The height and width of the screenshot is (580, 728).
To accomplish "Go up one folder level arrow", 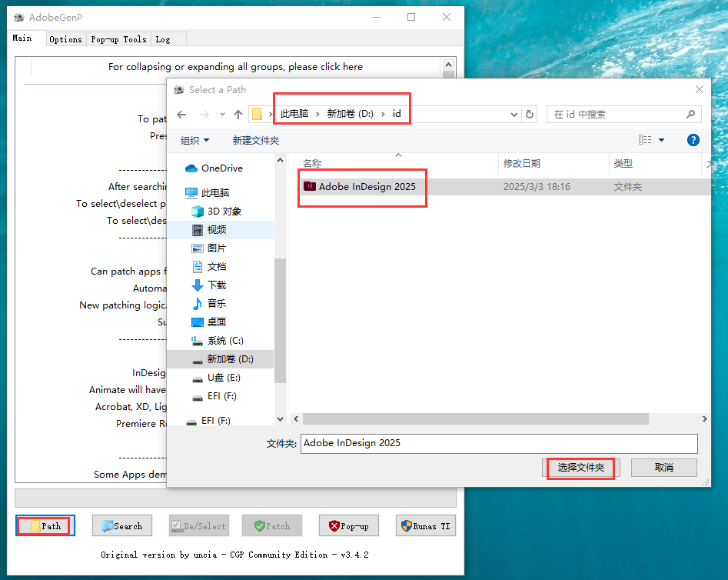I will (238, 115).
